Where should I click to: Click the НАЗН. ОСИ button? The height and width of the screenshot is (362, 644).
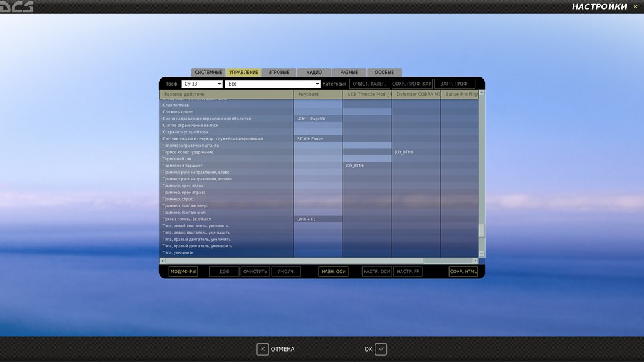(334, 272)
